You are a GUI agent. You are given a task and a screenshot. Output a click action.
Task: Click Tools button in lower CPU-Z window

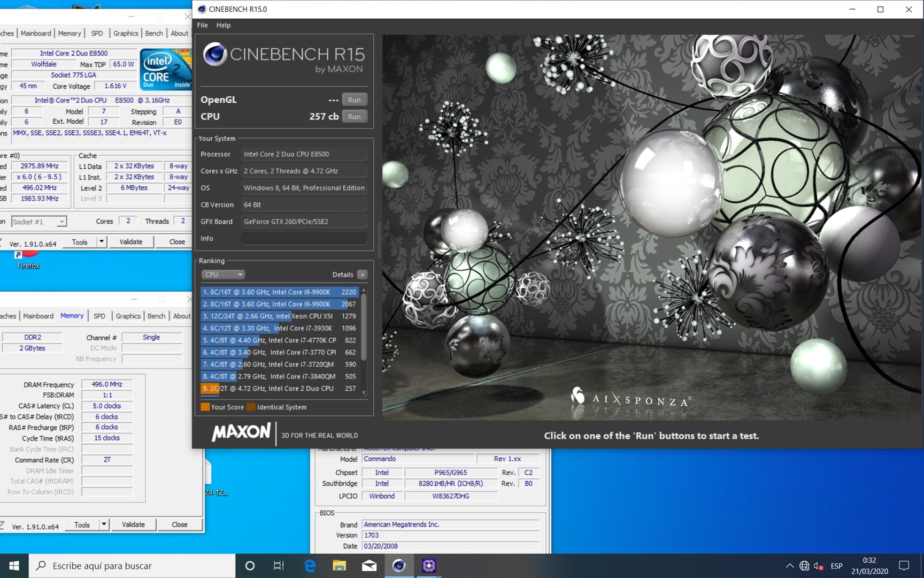click(82, 524)
